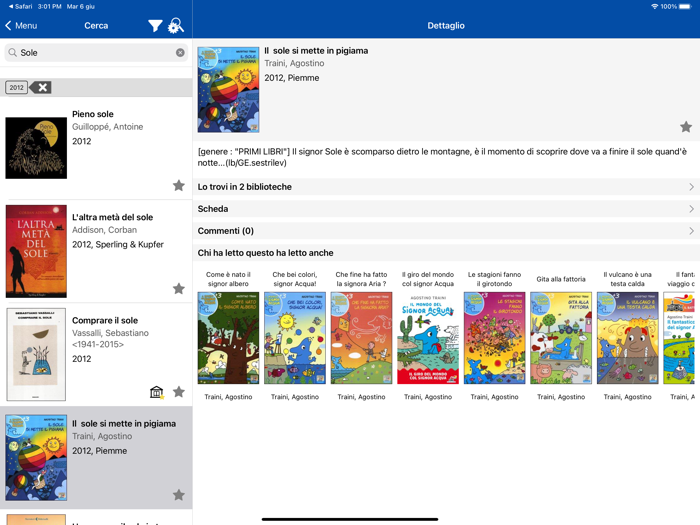The height and width of the screenshot is (525, 700).
Task: Tap battery indicator in status bar
Action: 685,7
